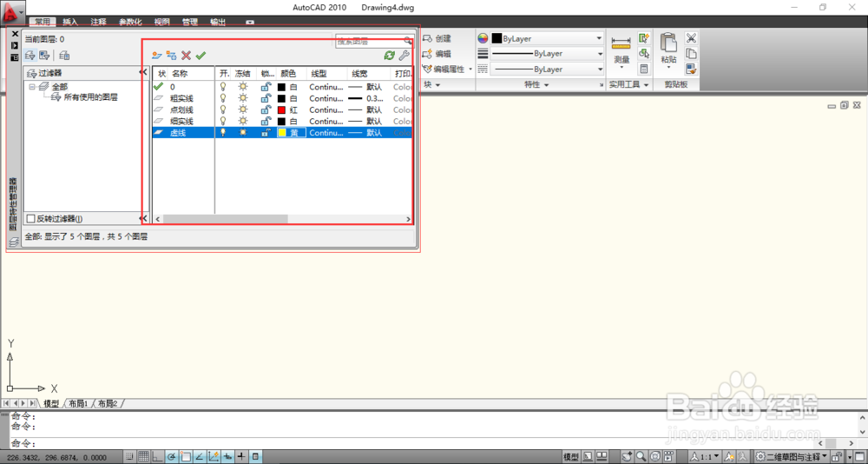The height and width of the screenshot is (464, 868).
Task: Click the Create block (创建) icon
Action: [x=427, y=38]
